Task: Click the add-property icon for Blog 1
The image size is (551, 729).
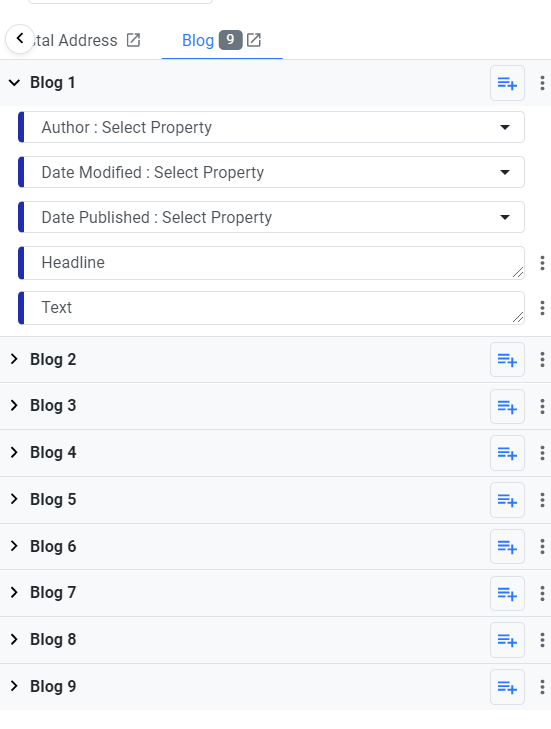Action: coord(507,83)
